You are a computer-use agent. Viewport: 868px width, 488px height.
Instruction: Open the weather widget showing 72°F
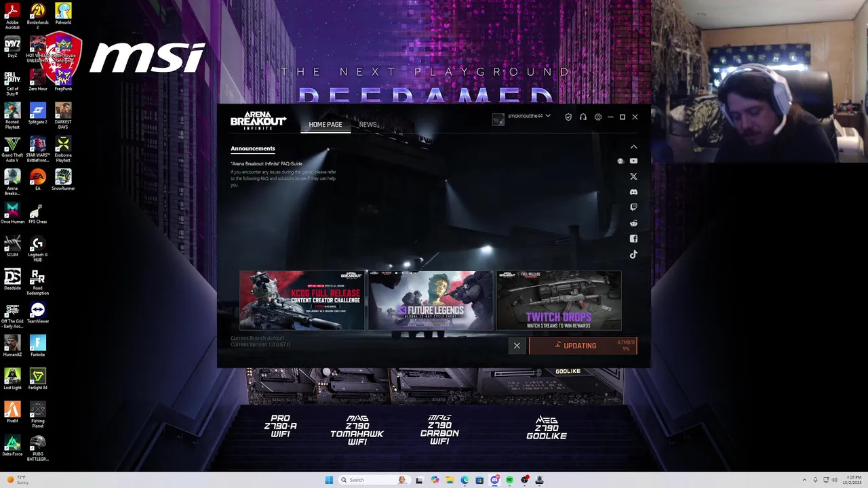pos(18,480)
